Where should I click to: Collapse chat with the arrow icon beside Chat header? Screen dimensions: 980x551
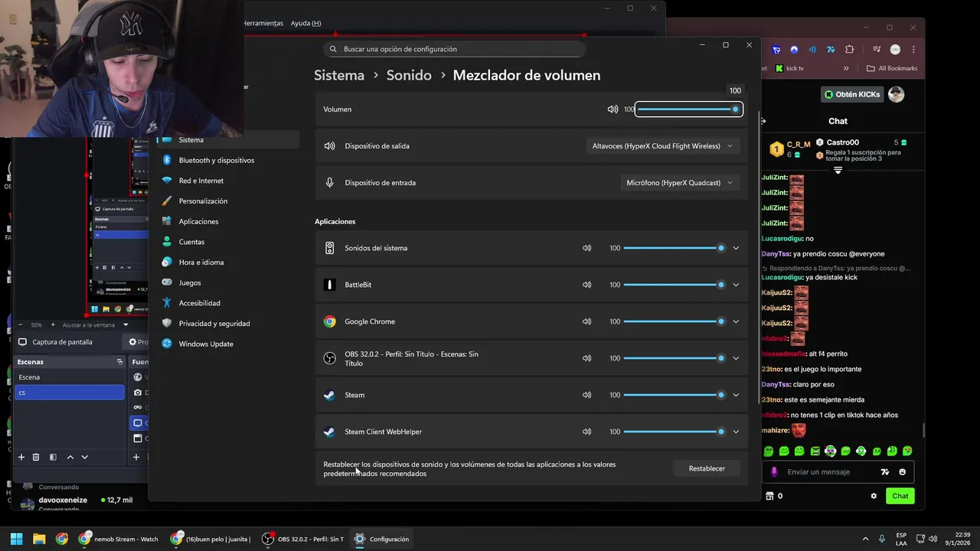pyautogui.click(x=763, y=121)
